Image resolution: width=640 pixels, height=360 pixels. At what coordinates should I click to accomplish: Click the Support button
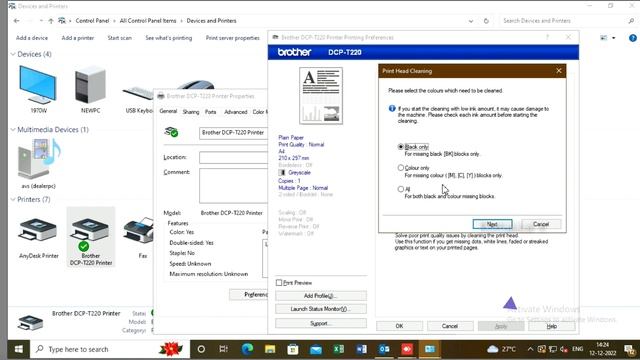pos(321,323)
